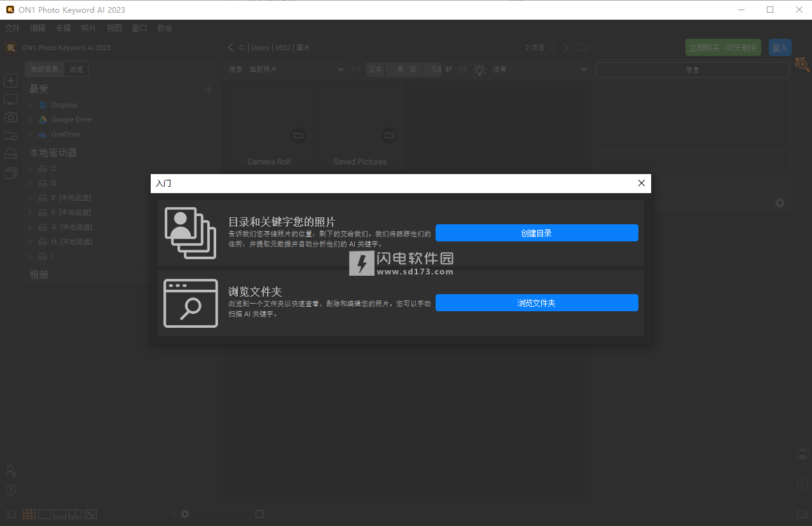The image size is (812, 526).
Task: Open the 照片 menu
Action: pyautogui.click(x=89, y=28)
